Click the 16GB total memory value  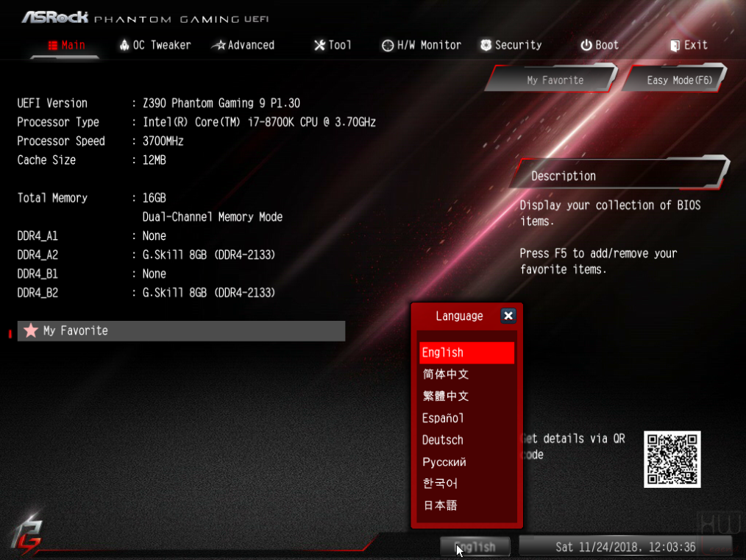point(154,198)
